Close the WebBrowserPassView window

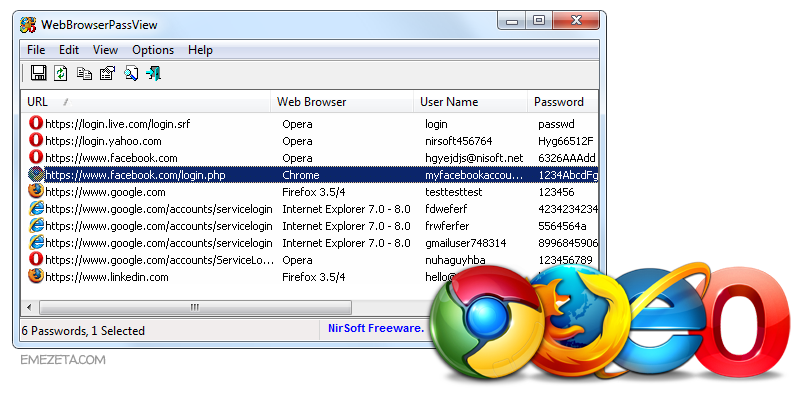576,21
